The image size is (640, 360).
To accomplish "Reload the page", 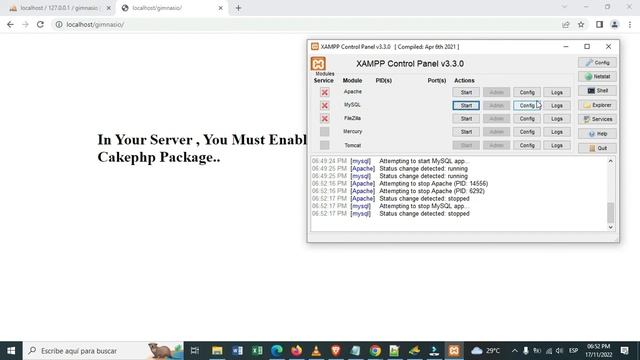I will [x=40, y=24].
